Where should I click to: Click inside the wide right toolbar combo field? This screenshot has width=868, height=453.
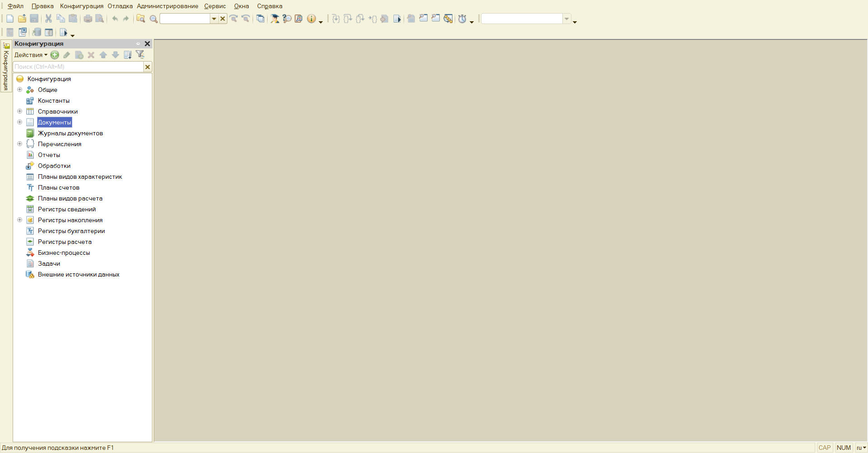coord(522,19)
